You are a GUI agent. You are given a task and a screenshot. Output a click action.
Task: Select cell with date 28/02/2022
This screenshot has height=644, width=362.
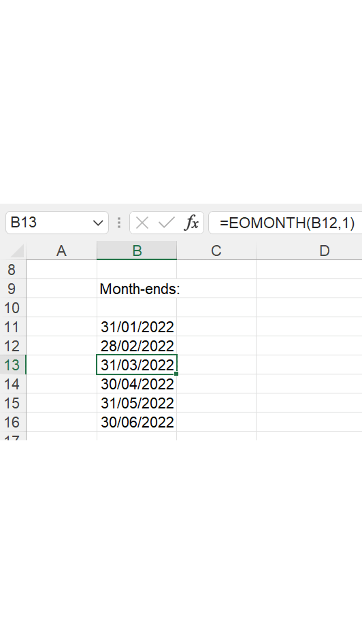point(137,346)
